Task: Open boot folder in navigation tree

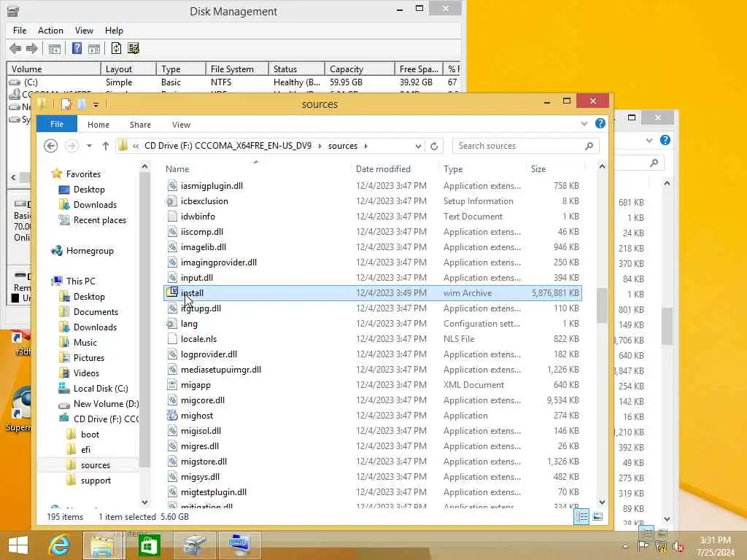Action: 90,435
